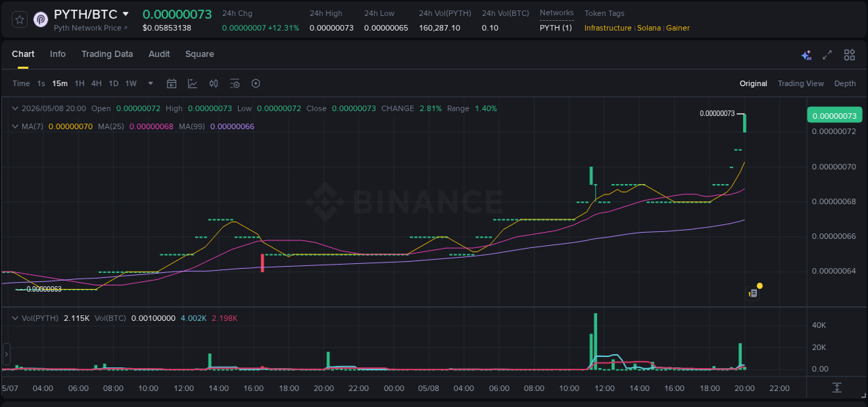
Task: Select the 15m interval
Action: coord(60,83)
